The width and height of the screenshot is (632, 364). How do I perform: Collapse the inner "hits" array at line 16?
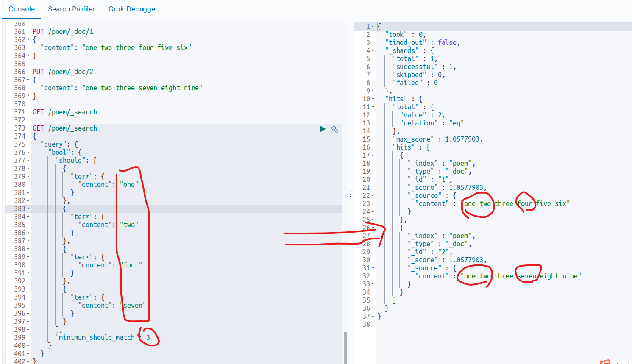pos(373,147)
